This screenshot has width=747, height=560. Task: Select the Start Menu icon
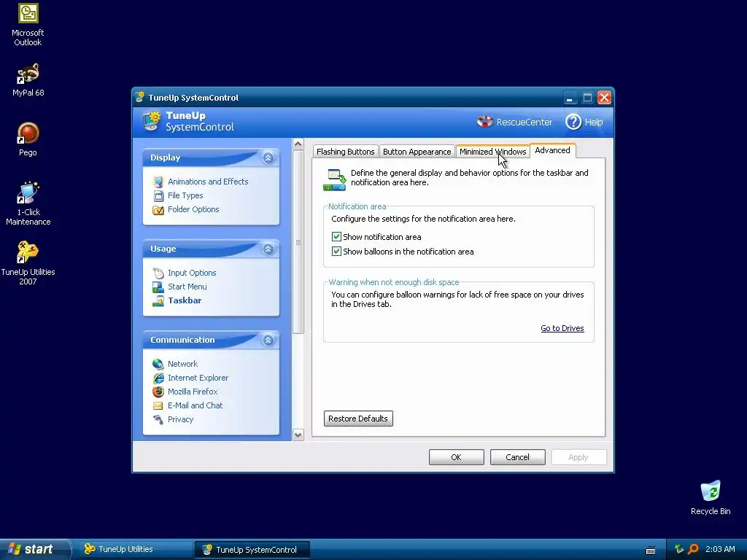[158, 287]
